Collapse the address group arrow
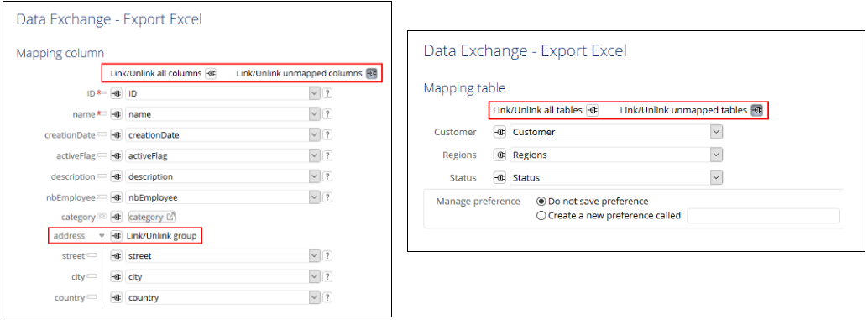The height and width of the screenshot is (320, 868). [102, 236]
